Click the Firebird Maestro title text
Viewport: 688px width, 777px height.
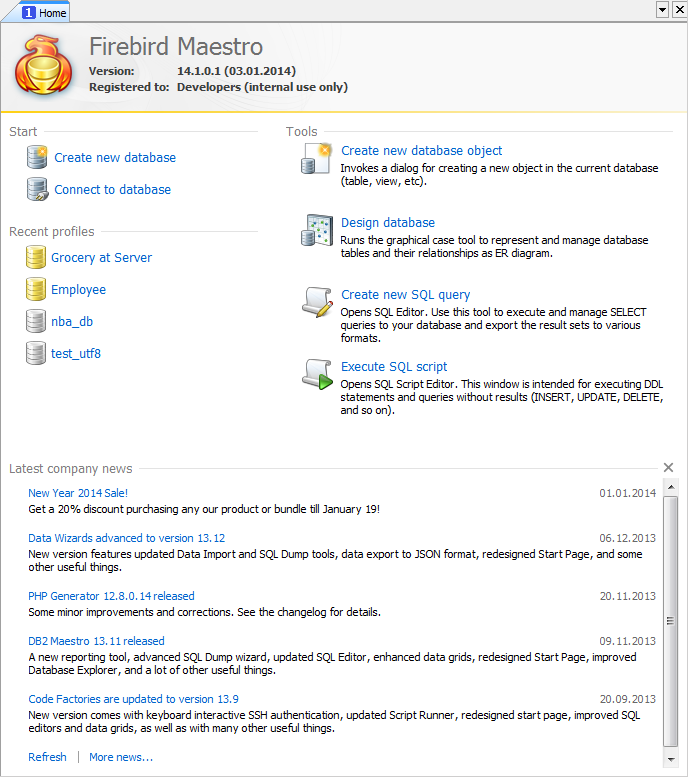point(176,47)
